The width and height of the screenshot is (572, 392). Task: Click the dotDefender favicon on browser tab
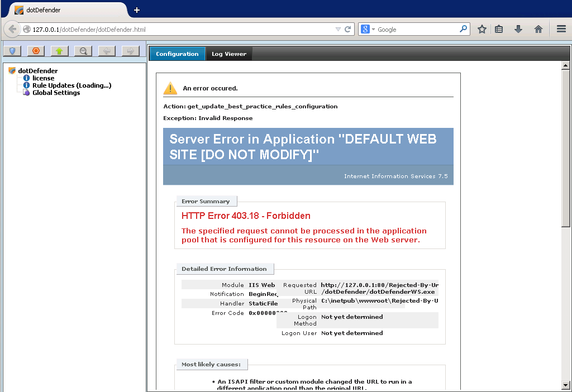click(19, 10)
